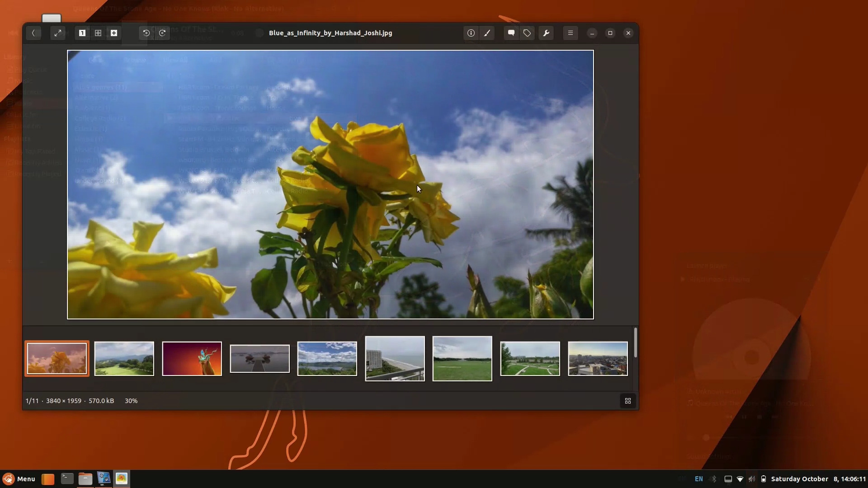Add a comment to the image

point(511,33)
